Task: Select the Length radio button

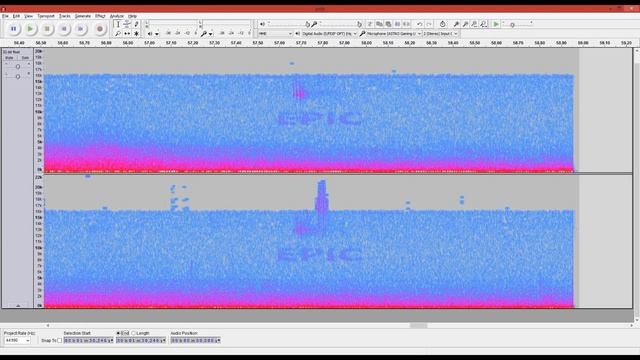Action: (133, 333)
